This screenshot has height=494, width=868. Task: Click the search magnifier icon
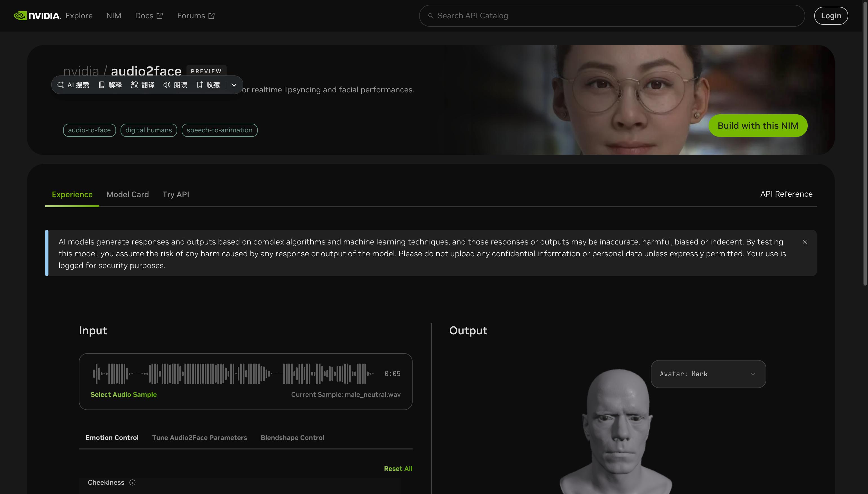[430, 15]
